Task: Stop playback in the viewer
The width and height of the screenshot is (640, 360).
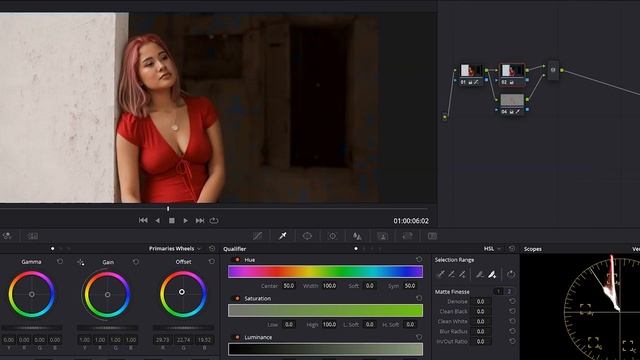Action: click(x=172, y=220)
